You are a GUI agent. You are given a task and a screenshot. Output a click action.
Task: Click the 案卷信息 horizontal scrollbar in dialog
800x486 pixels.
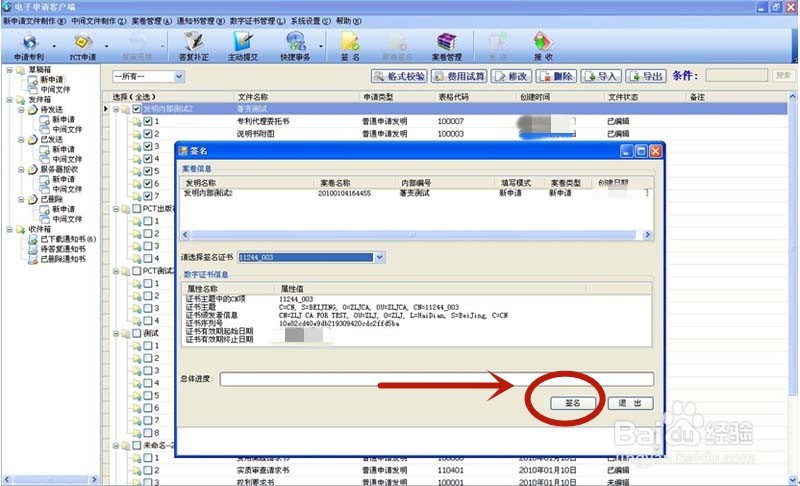[x=416, y=235]
